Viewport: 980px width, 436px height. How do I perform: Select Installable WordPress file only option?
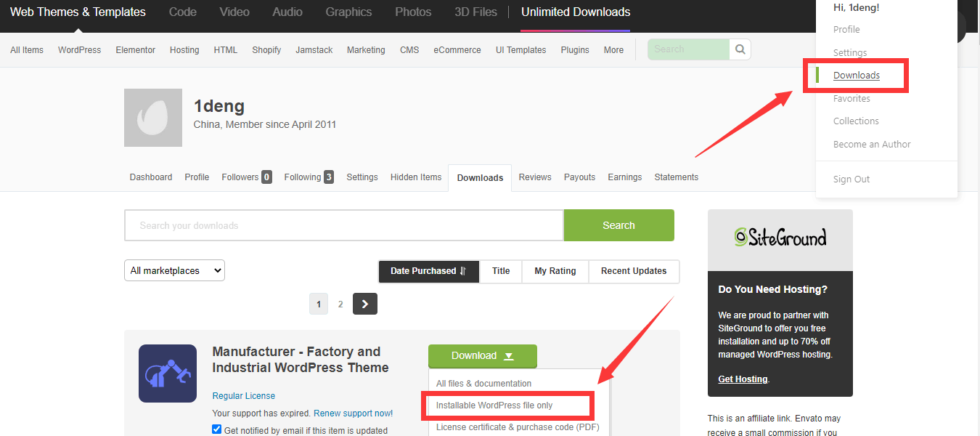494,405
